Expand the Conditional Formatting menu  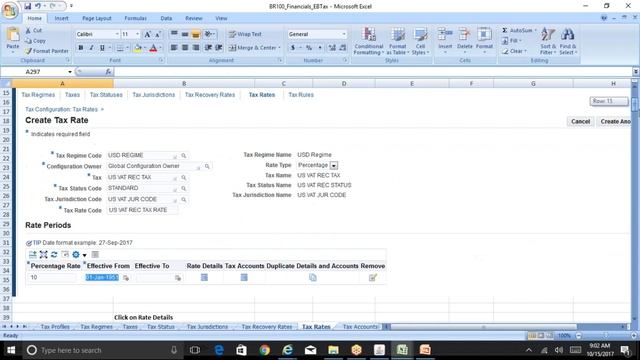click(369, 41)
